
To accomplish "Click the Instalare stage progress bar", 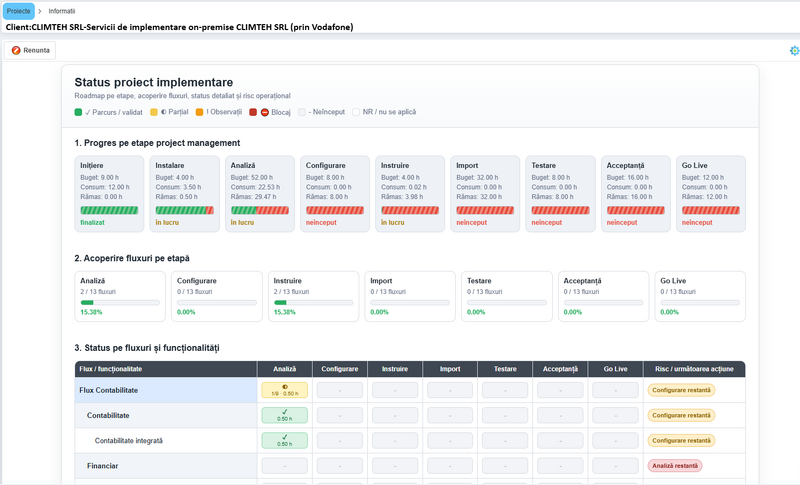I will click(184, 210).
